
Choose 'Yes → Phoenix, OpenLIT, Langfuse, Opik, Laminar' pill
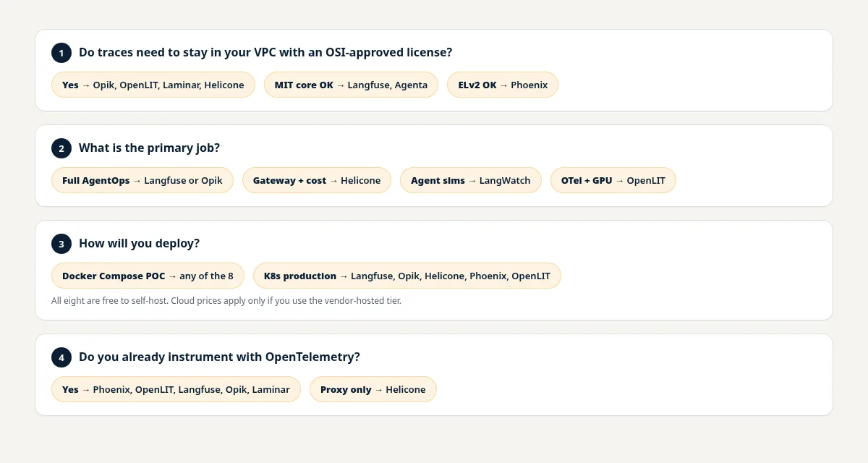coord(176,389)
